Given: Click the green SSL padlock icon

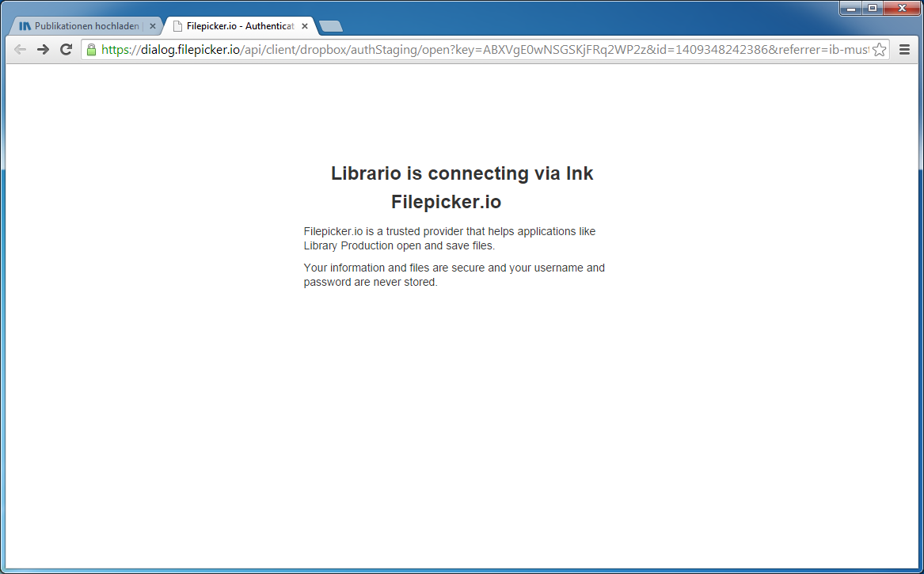Looking at the screenshot, I should point(91,50).
